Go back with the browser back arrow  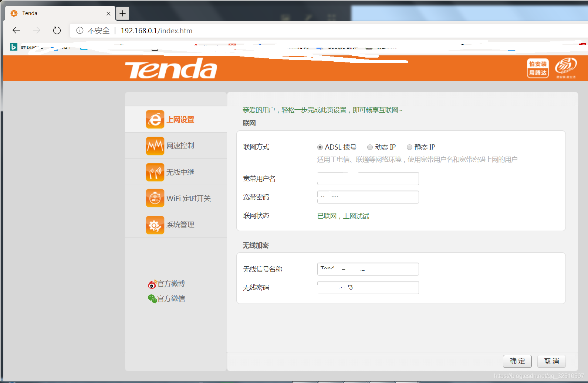point(16,30)
